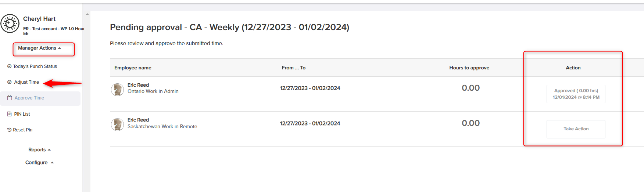This screenshot has height=192, width=644.
Task: Open Today's Punch Status page
Action: coord(35,66)
